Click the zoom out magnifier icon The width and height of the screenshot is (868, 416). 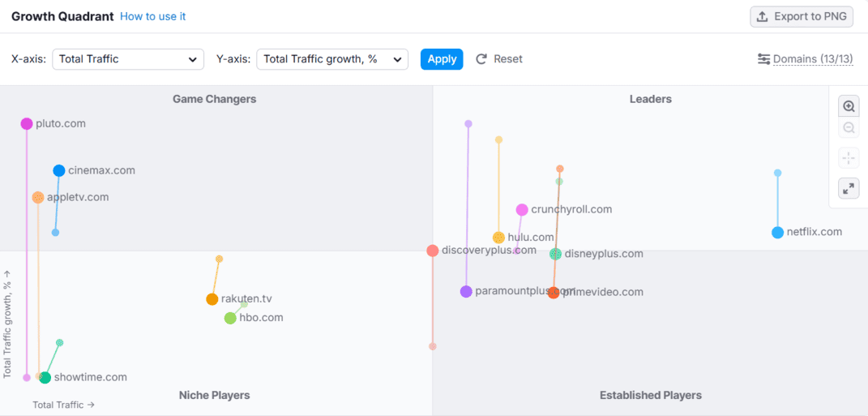click(x=849, y=128)
